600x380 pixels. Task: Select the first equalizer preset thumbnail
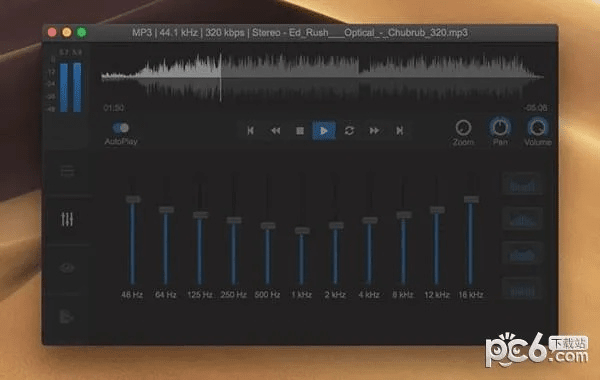tap(522, 184)
